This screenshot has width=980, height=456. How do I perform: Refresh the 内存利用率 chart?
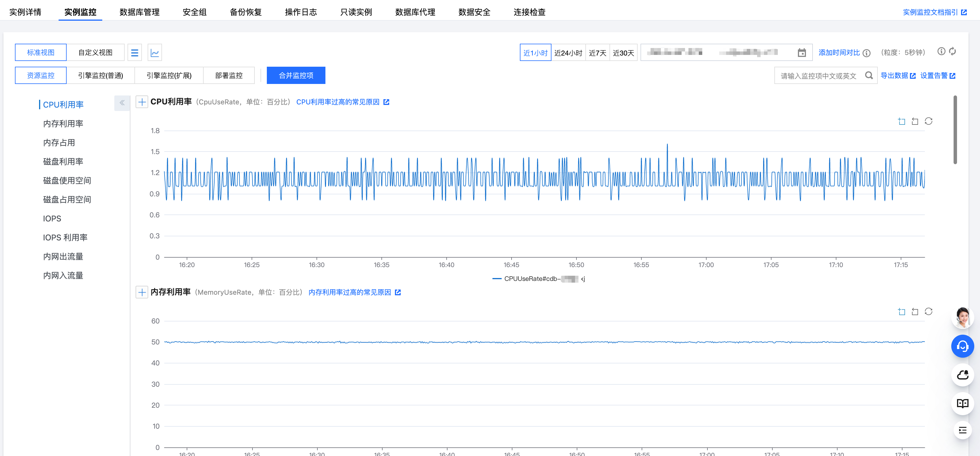click(929, 312)
